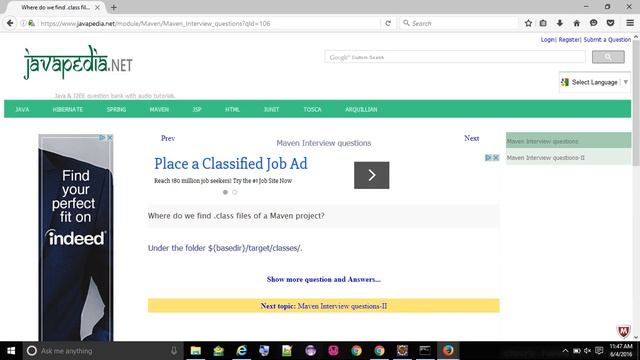
Task: Open the Action Center notifications icon
Action: [599, 351]
